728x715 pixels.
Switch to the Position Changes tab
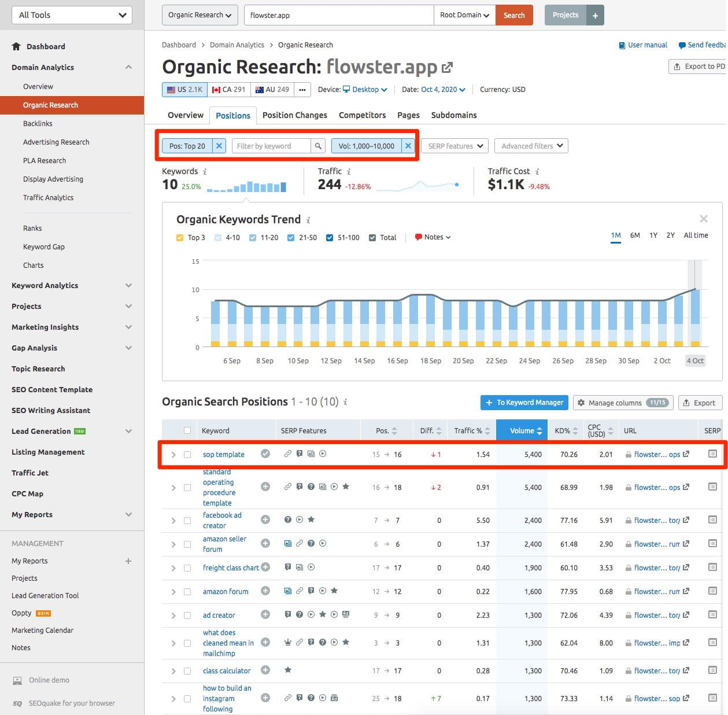click(295, 115)
